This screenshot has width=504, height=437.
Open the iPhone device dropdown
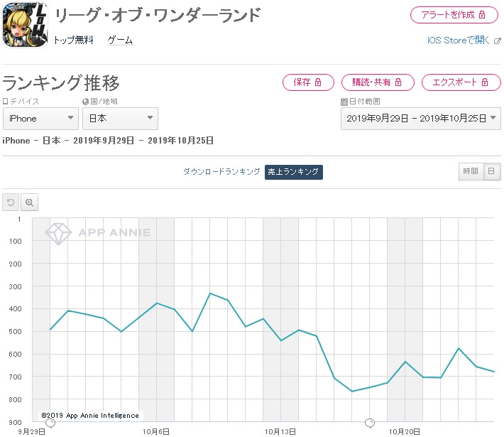click(x=40, y=119)
